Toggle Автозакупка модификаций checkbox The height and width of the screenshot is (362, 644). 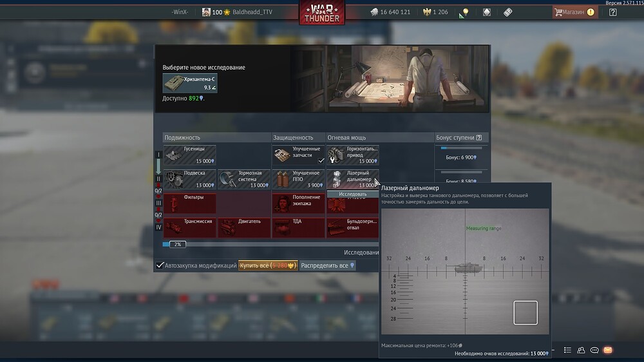coord(160,265)
